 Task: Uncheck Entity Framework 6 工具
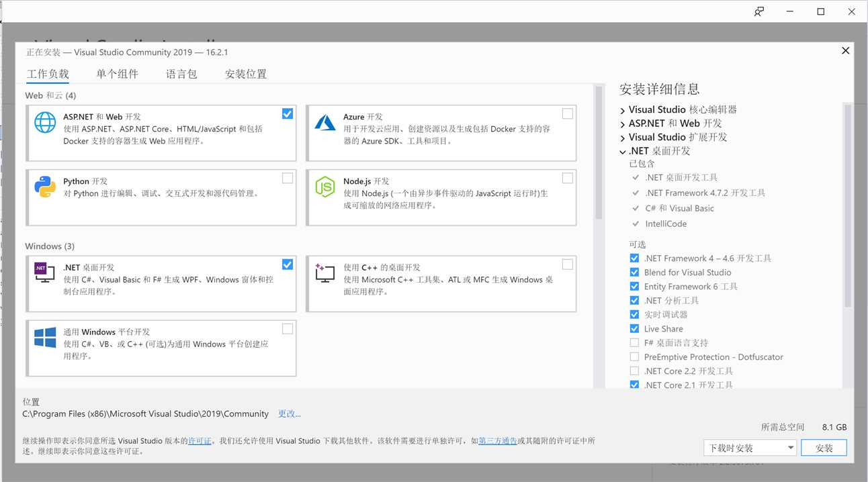[634, 287]
